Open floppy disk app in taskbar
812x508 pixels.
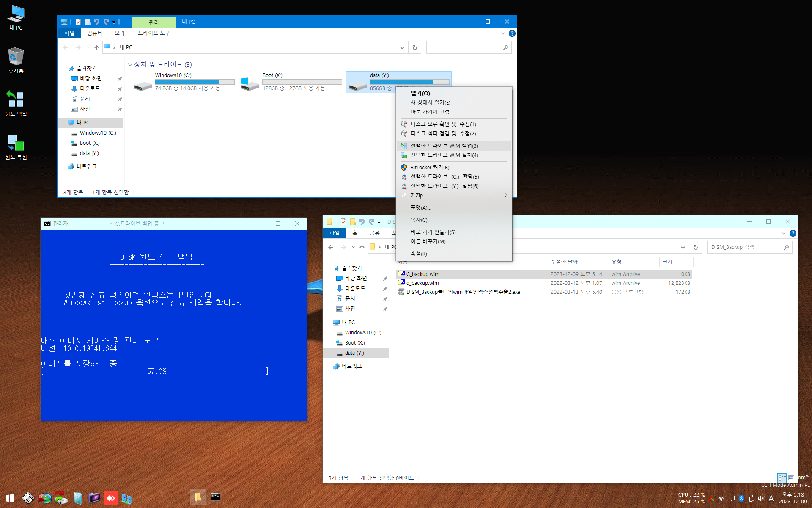28,498
